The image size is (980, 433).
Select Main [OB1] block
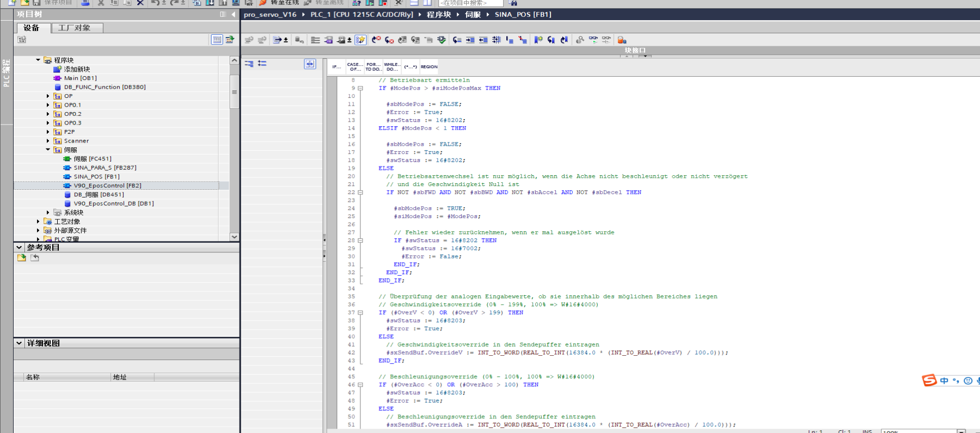coord(80,78)
